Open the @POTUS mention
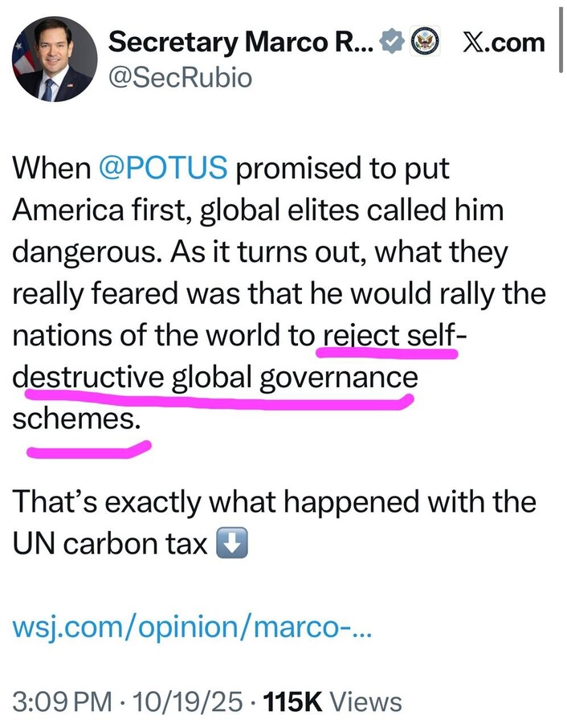This screenshot has width=567, height=728. click(163, 170)
